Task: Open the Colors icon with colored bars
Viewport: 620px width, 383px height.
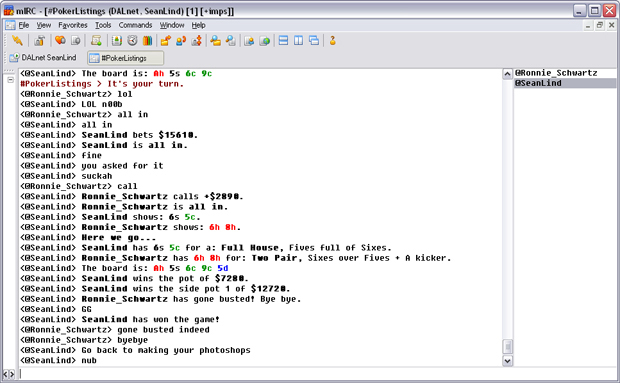Action: [147, 40]
